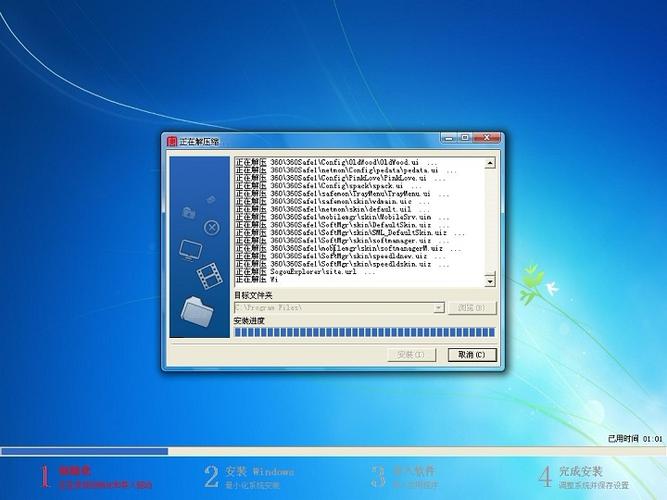Select step 3 label
This screenshot has width=667, height=500.
point(413,471)
